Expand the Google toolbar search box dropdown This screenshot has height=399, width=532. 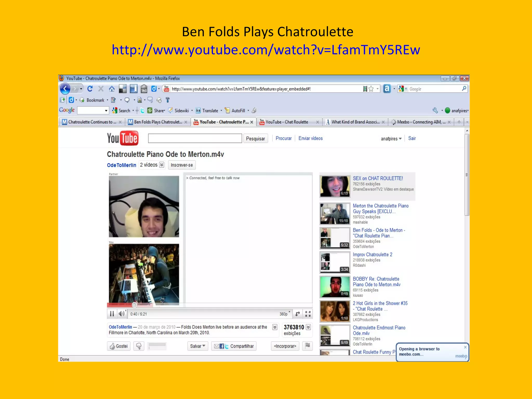pos(106,111)
